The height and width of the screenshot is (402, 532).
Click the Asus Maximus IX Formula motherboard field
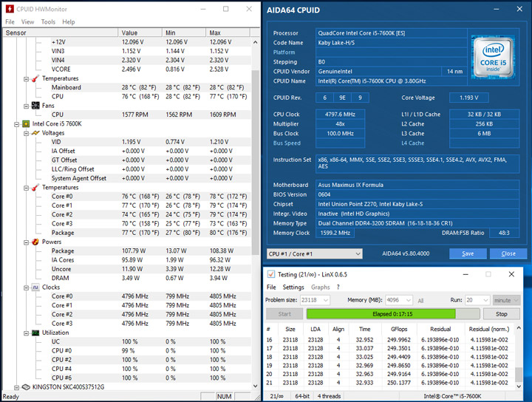coord(417,185)
